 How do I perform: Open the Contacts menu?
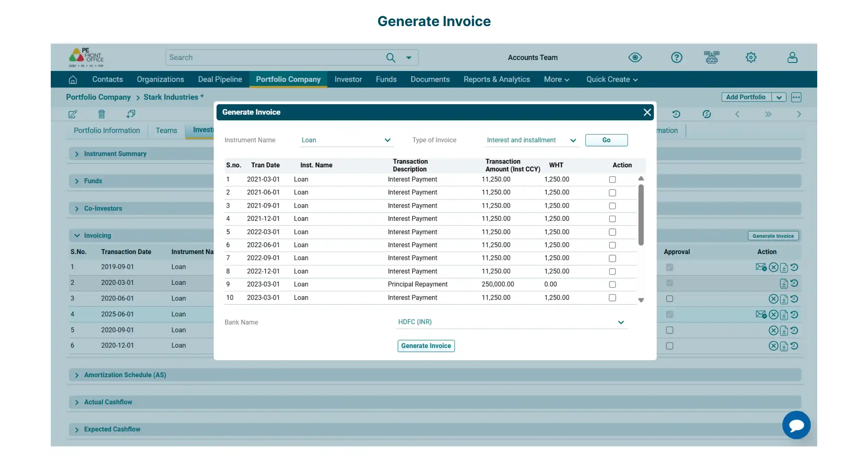(107, 80)
